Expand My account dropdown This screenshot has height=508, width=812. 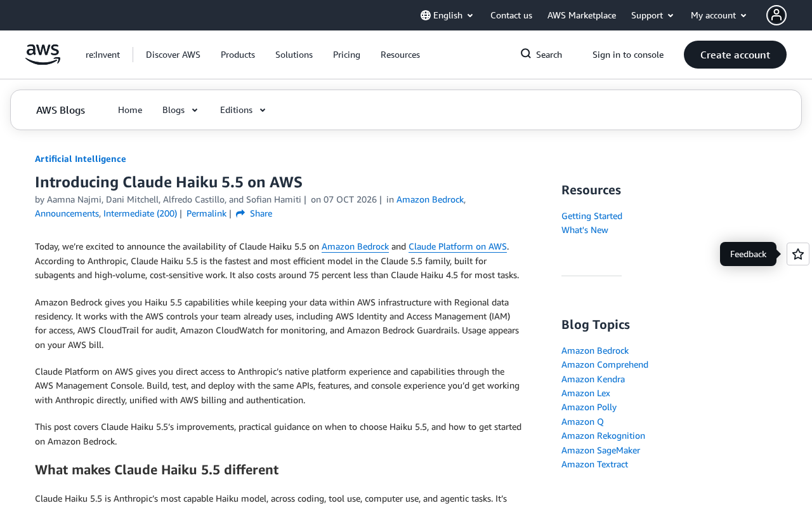[719, 15]
